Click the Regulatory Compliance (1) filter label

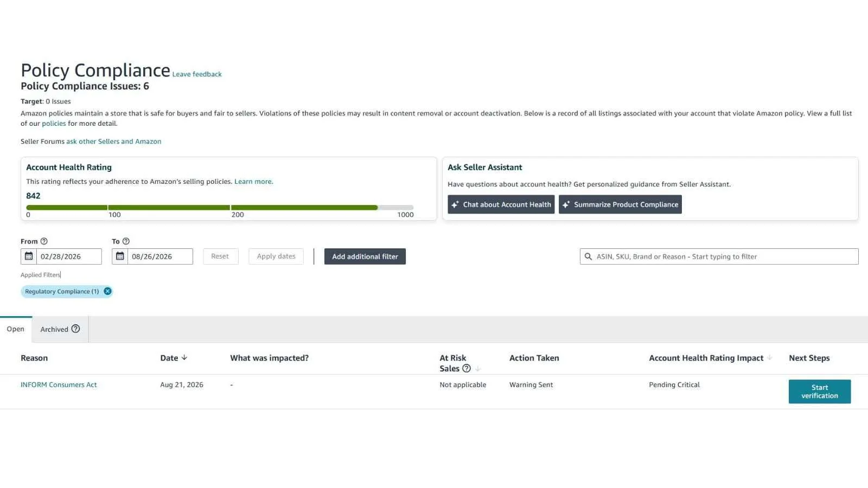(62, 292)
